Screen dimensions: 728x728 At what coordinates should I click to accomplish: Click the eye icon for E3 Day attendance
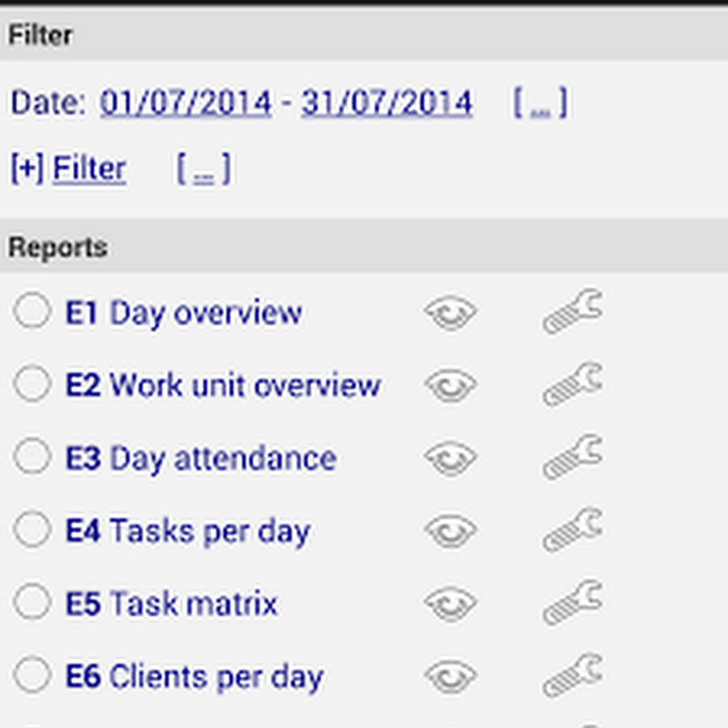point(451,459)
